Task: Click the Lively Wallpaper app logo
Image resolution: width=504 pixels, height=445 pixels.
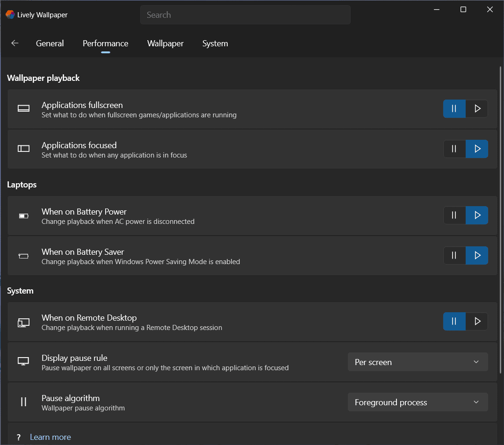Action: click(x=10, y=14)
